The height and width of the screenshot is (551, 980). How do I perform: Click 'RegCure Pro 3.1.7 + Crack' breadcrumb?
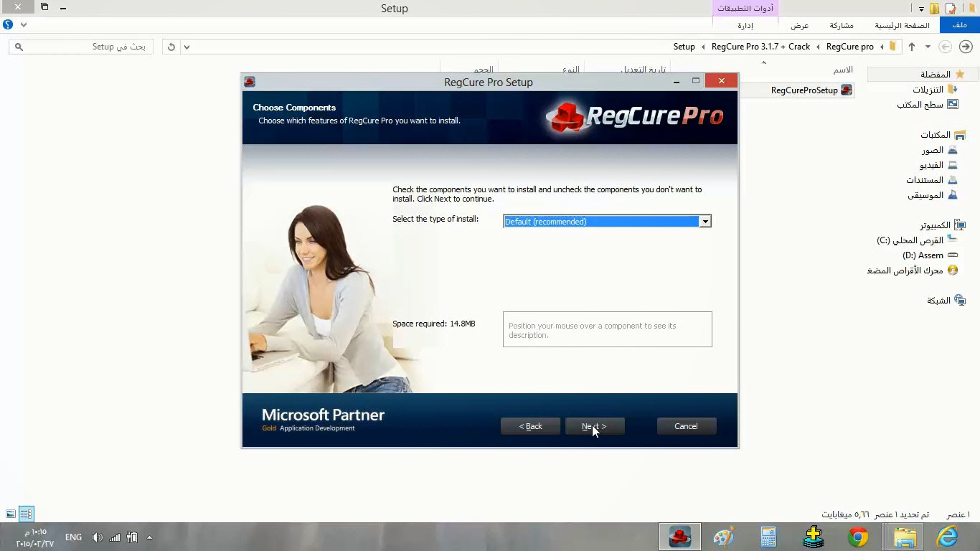760,47
